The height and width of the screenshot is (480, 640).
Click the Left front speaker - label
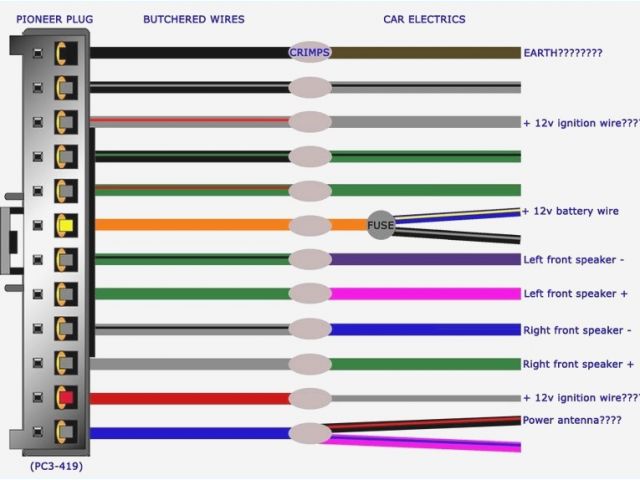pos(575,260)
